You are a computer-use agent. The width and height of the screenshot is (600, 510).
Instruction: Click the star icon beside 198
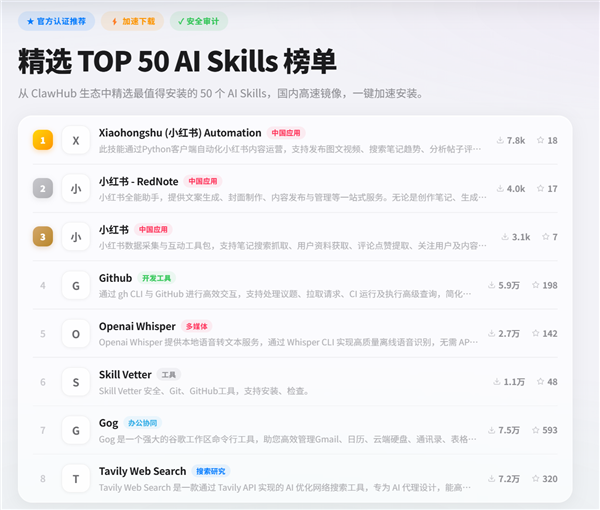[536, 285]
